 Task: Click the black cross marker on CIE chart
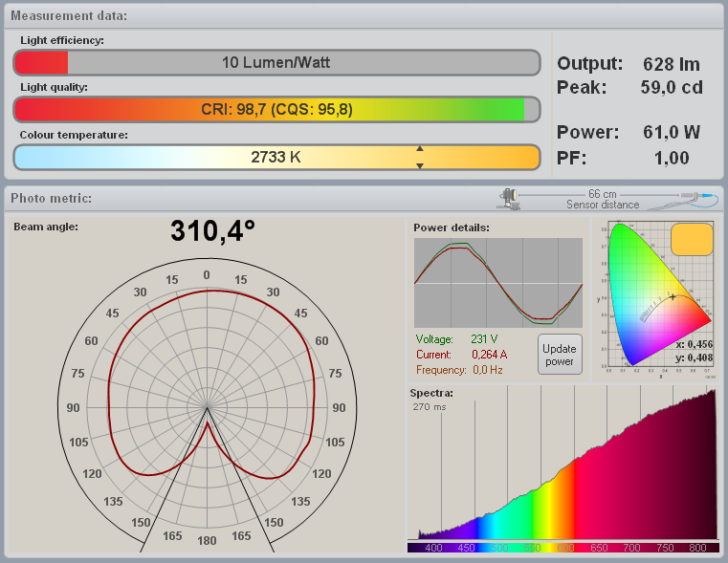673,297
